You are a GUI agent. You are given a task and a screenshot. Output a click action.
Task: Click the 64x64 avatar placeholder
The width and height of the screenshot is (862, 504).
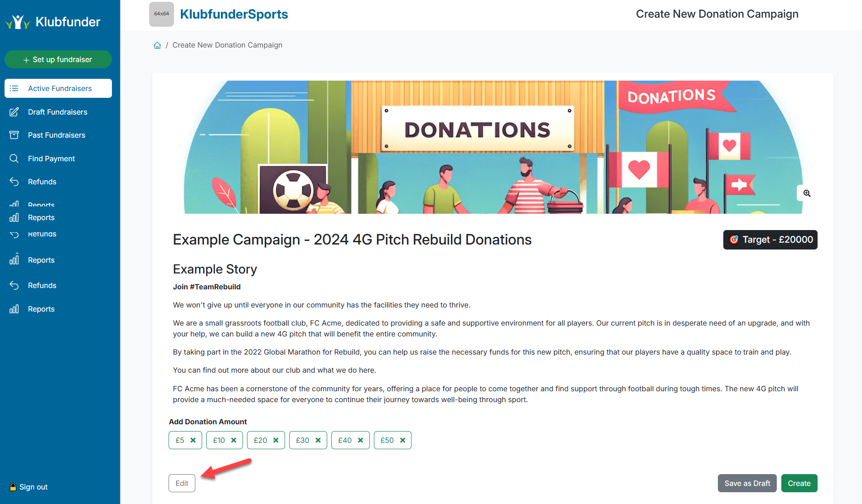coord(161,14)
